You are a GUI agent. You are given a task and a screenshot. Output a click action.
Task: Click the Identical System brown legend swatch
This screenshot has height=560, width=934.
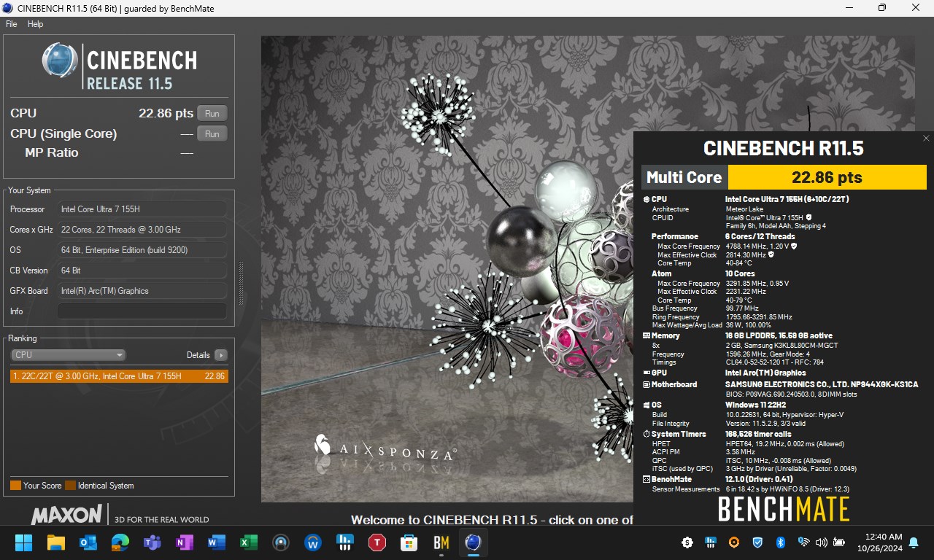[x=70, y=486]
